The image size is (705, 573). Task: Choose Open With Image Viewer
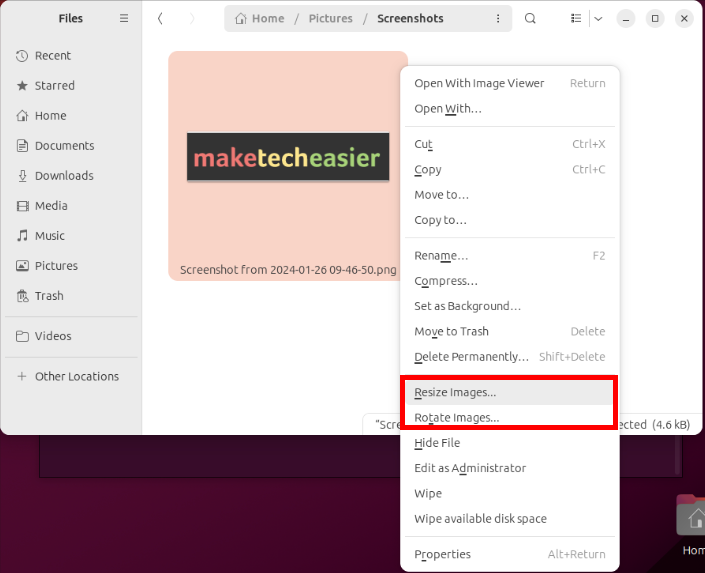tap(509, 83)
